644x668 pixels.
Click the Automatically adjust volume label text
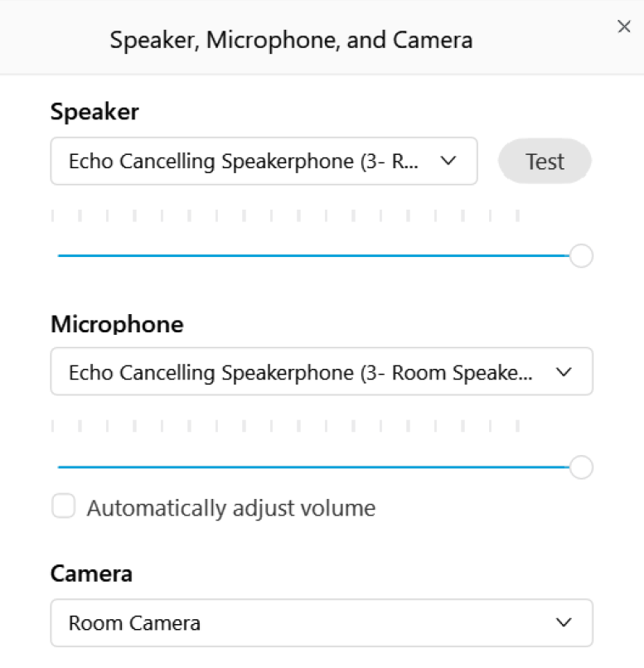[x=231, y=508]
